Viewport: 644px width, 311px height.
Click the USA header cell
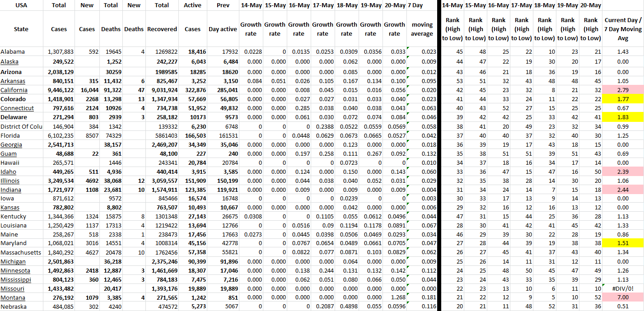(x=21, y=5)
